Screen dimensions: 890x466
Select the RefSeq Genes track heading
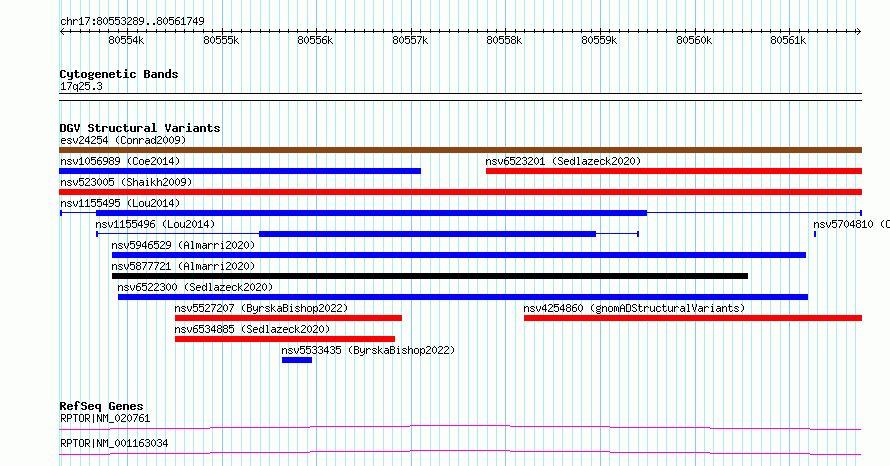(101, 406)
